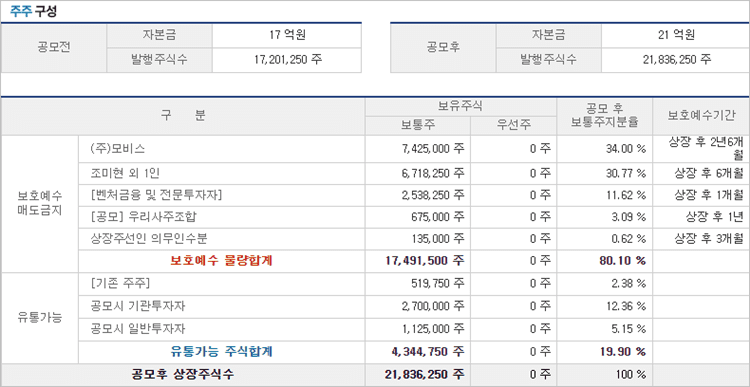Select the 유통가능 group cell

[40, 318]
